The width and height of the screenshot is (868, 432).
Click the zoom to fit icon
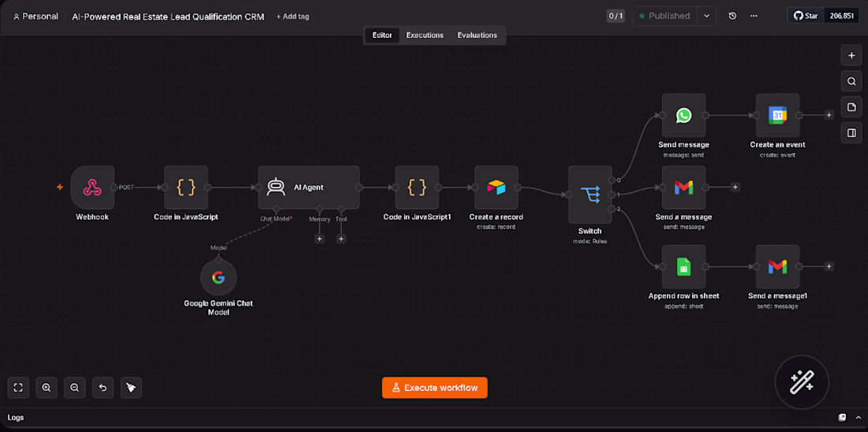click(x=18, y=388)
